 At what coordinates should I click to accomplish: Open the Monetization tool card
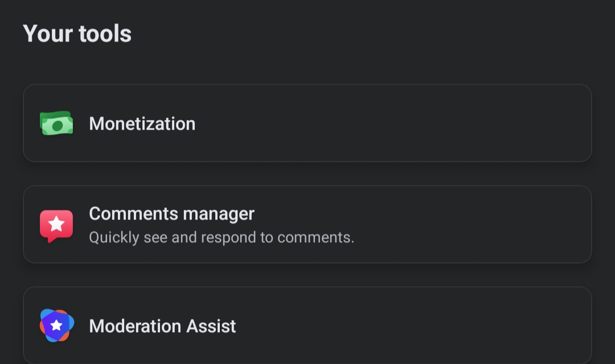coord(307,123)
